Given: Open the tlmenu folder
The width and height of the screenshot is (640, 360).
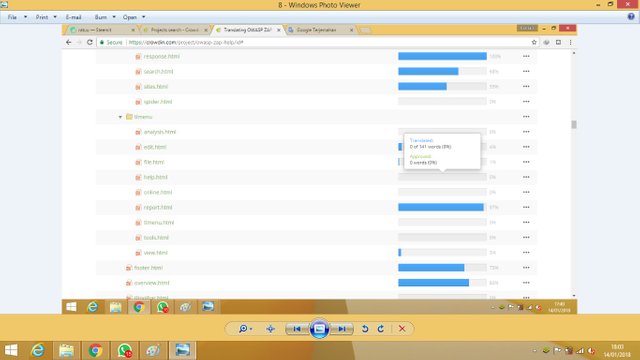Looking at the screenshot, I should click(143, 117).
